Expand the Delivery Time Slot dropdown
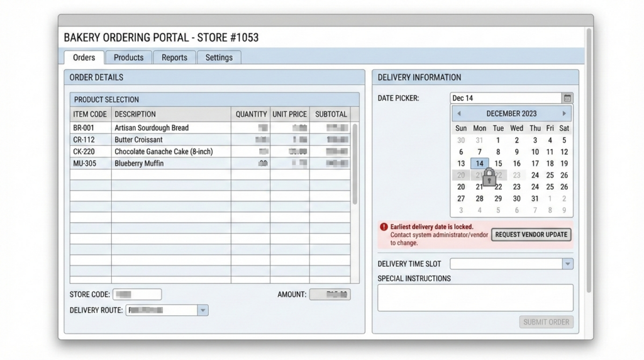The height and width of the screenshot is (360, 644). (x=567, y=264)
